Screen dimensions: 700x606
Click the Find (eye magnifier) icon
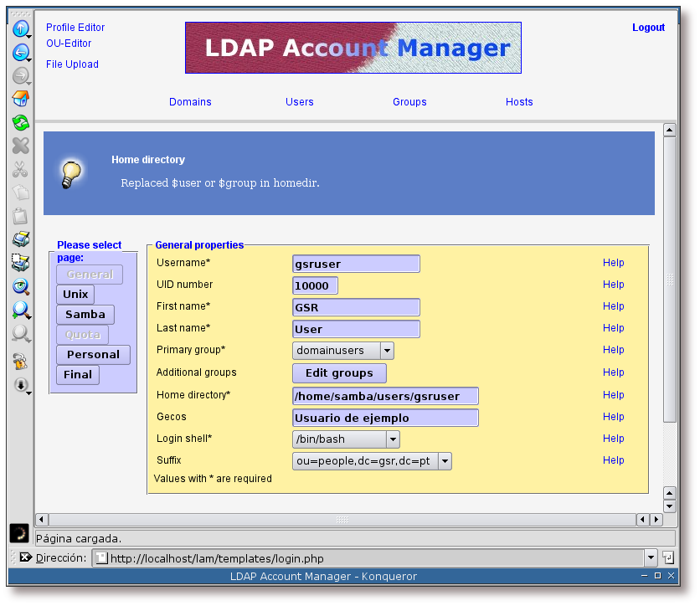coord(20,287)
